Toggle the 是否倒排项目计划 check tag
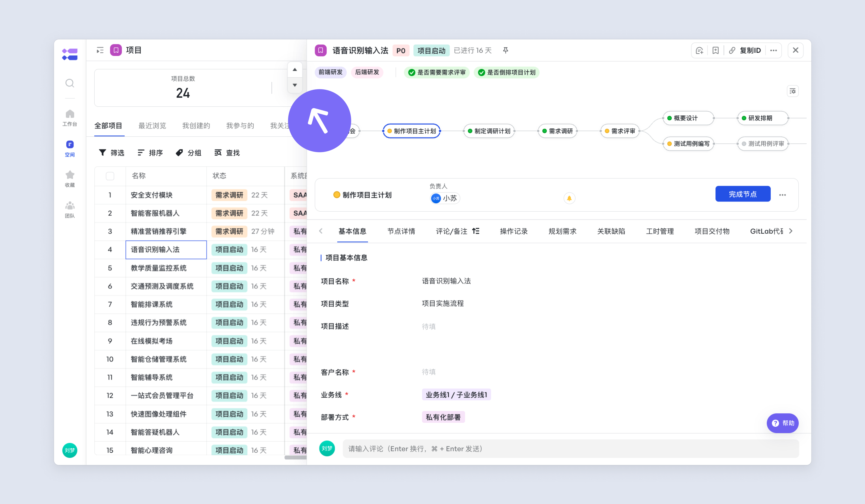The width and height of the screenshot is (865, 504). [x=507, y=72]
